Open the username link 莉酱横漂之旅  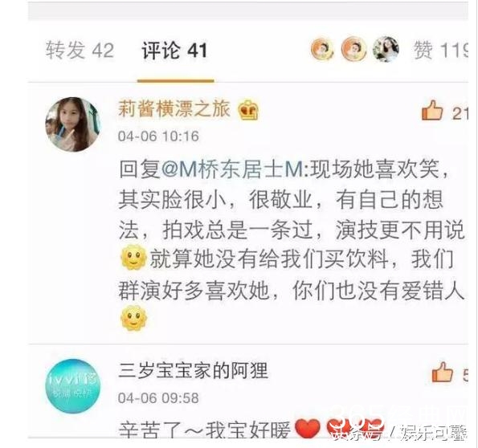(174, 109)
